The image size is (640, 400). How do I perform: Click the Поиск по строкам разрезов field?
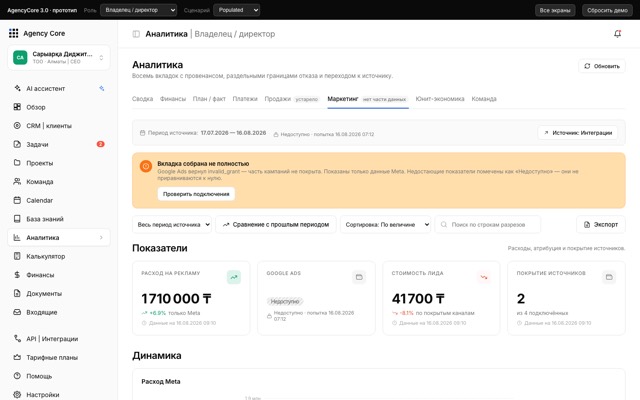click(x=488, y=224)
